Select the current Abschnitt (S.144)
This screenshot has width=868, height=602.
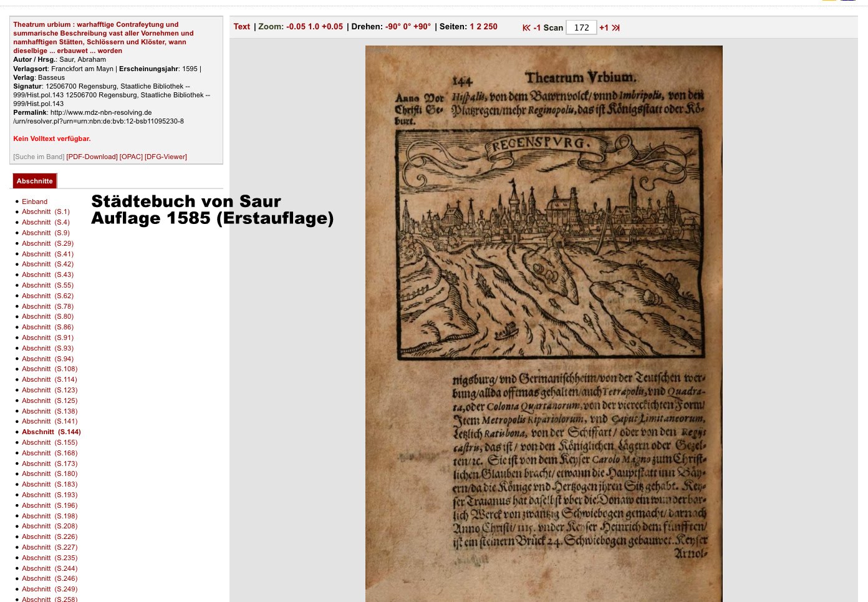point(51,432)
